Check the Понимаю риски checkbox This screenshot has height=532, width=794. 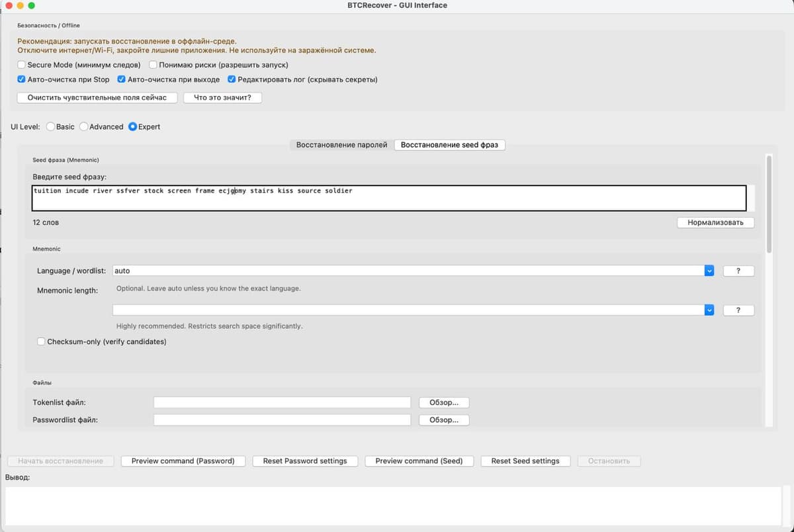[154, 65]
